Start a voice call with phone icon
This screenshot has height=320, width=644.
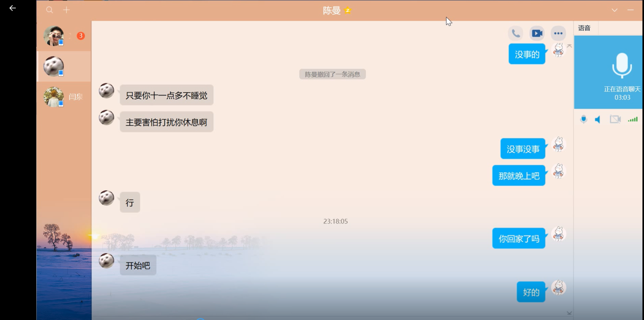tap(515, 33)
